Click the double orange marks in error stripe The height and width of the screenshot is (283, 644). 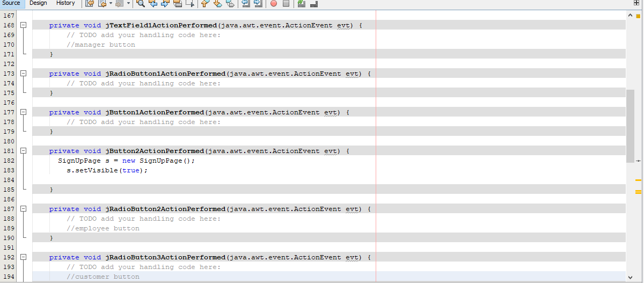(639, 192)
